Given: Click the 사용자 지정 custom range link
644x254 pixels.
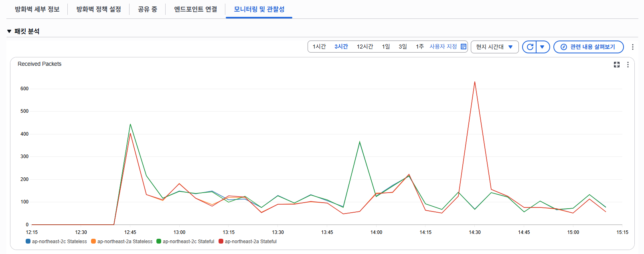Looking at the screenshot, I should [443, 47].
